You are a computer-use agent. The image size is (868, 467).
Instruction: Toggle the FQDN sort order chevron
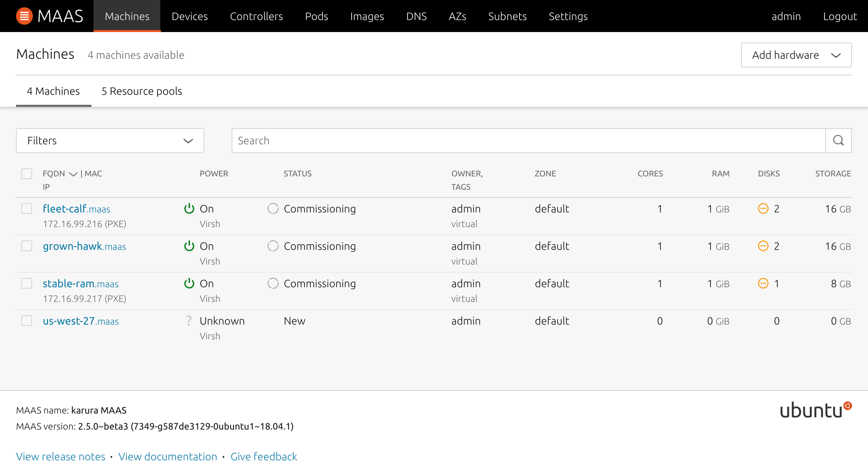pyautogui.click(x=73, y=174)
